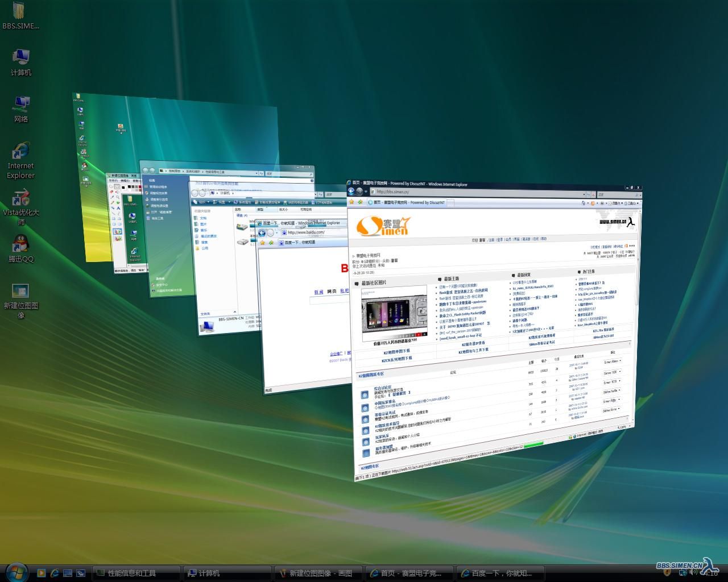
Task: Open the 百度一下,你就知... taskbar button
Action: pos(500,573)
